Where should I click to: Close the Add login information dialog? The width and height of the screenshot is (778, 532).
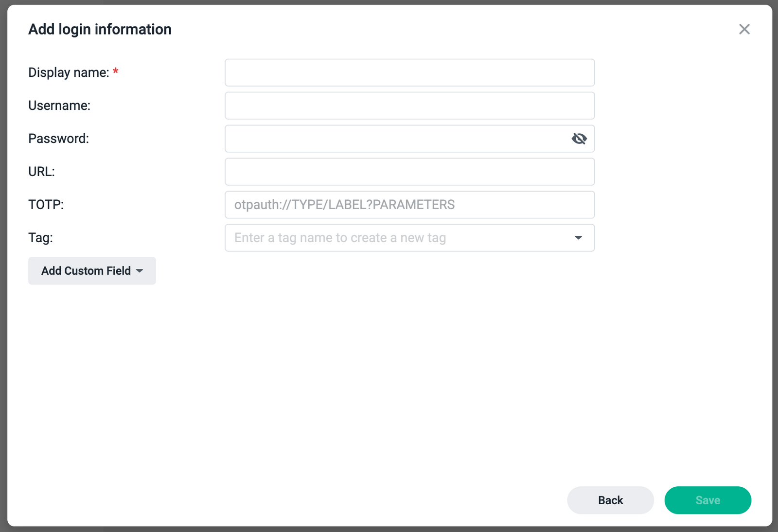click(744, 29)
